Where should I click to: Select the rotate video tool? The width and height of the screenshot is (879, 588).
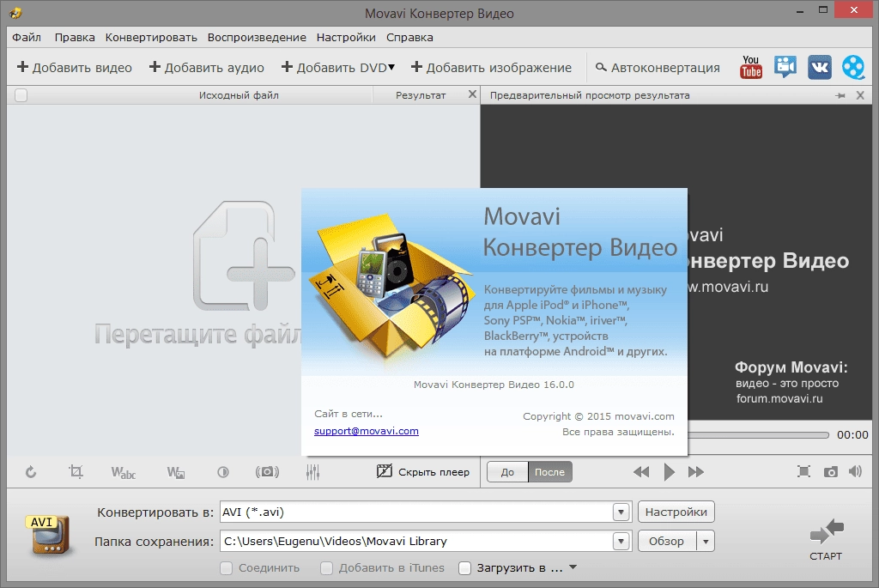click(x=31, y=472)
